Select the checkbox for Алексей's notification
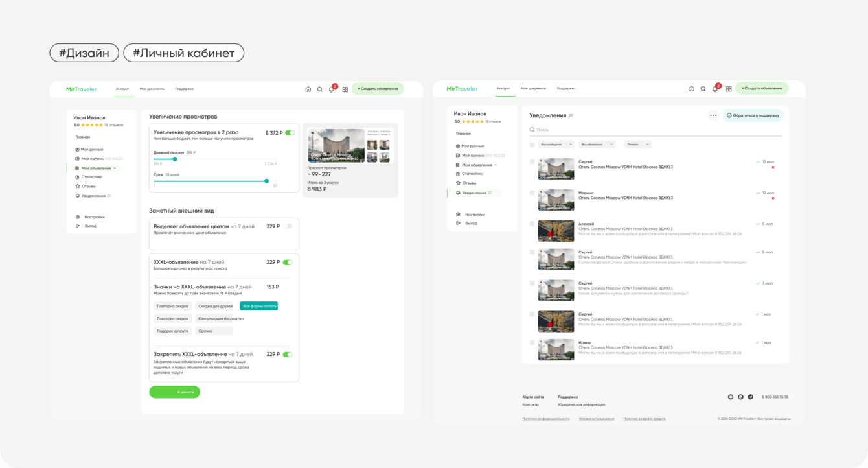The width and height of the screenshot is (868, 468). pos(532,224)
